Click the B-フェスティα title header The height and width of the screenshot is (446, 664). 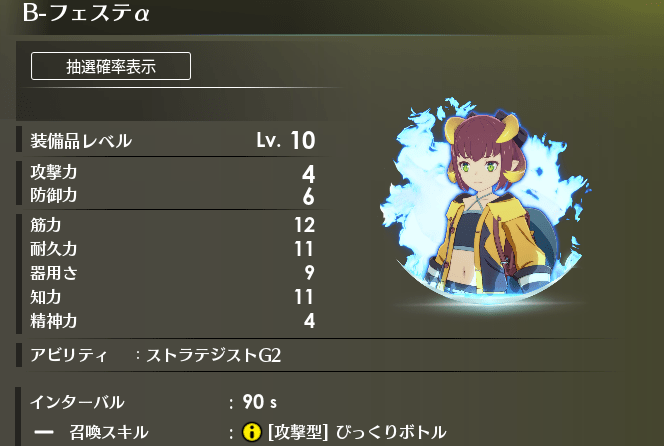point(86,12)
